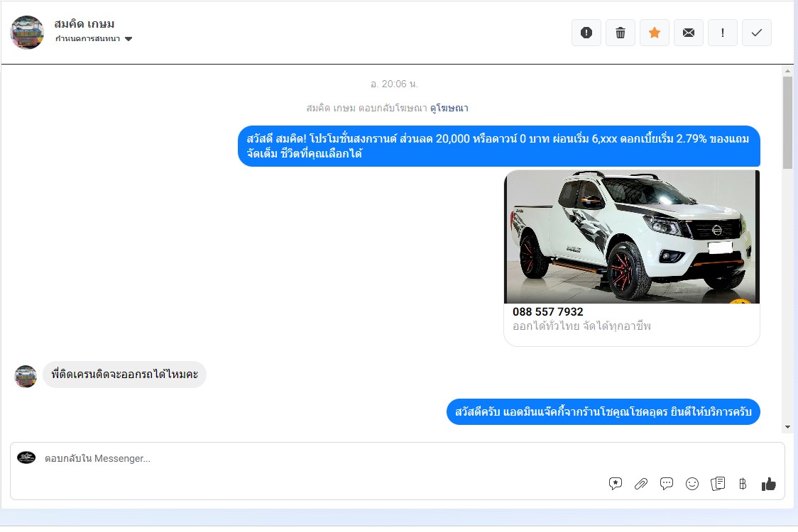Open the document template icon
This screenshot has width=798, height=532.
coord(718,484)
